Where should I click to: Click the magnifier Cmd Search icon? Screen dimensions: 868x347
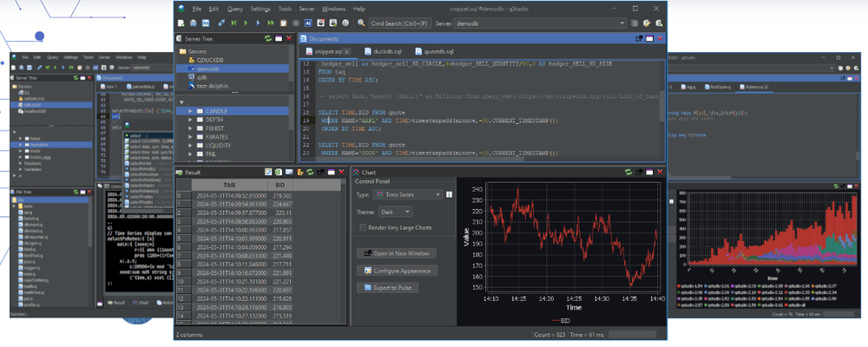tap(361, 23)
